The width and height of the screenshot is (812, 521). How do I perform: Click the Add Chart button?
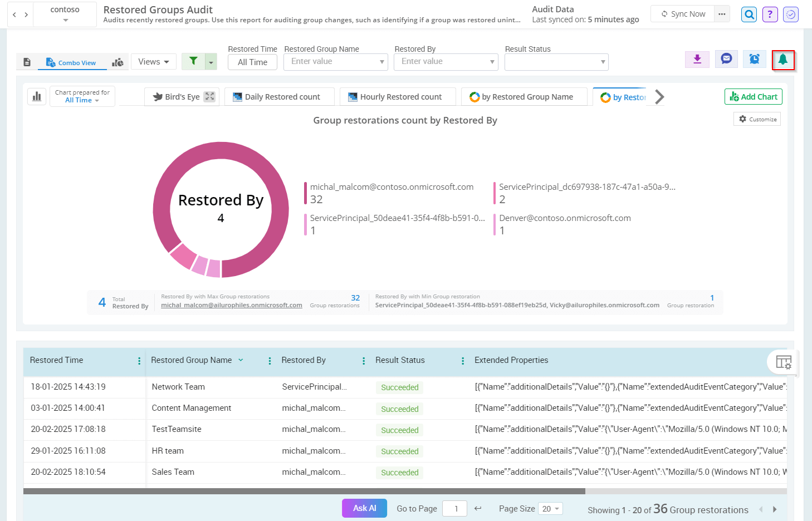[x=753, y=96]
